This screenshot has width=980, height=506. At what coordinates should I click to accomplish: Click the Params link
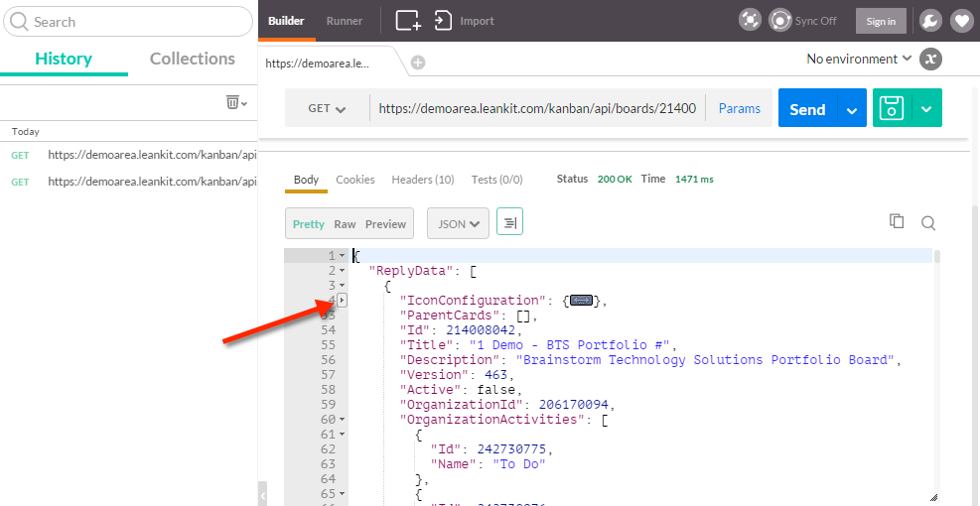(740, 109)
